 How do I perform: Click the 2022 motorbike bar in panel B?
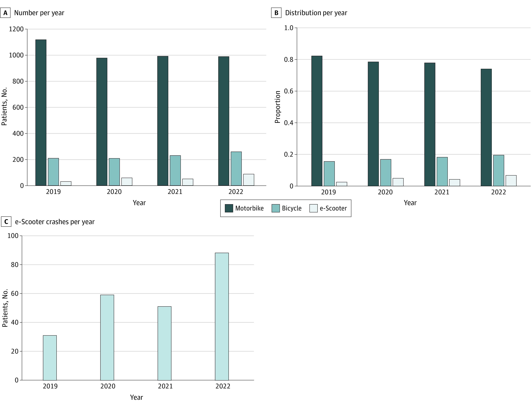pyautogui.click(x=486, y=127)
